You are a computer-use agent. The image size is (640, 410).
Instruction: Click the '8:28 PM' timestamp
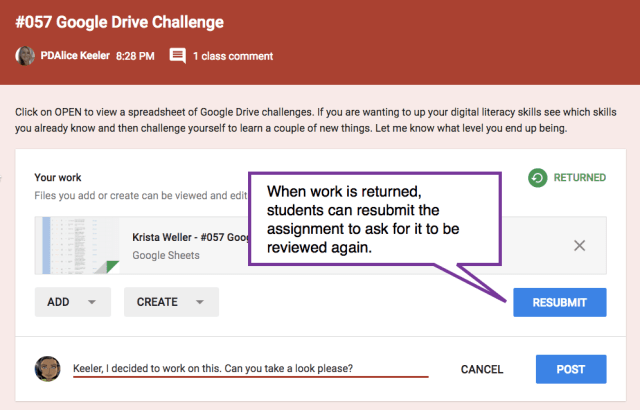(x=135, y=56)
